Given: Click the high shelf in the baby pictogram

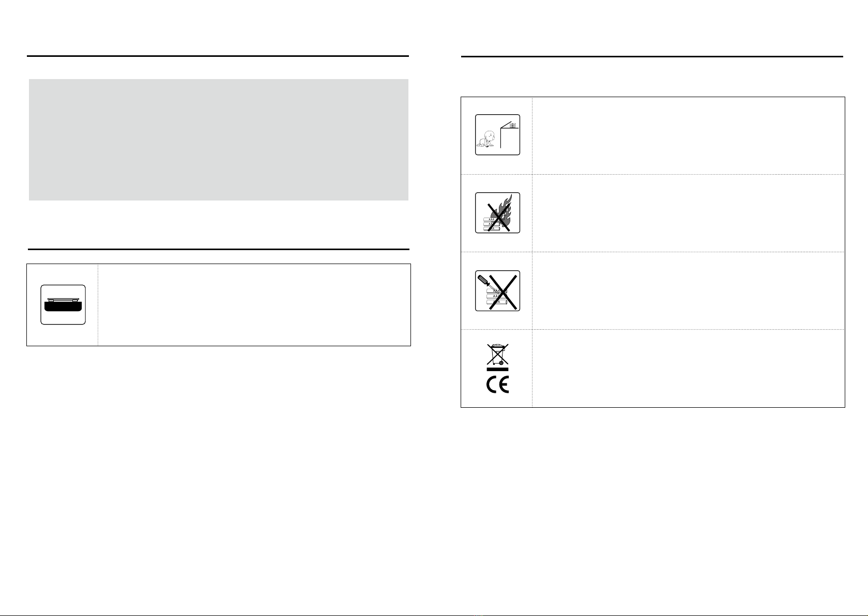Looking at the screenshot, I should click(510, 126).
